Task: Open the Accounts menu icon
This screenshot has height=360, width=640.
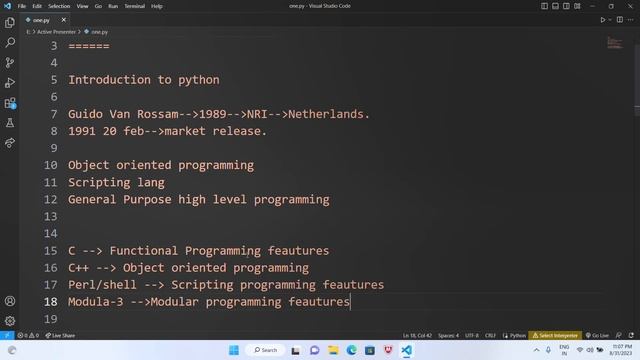Action: 10,301
